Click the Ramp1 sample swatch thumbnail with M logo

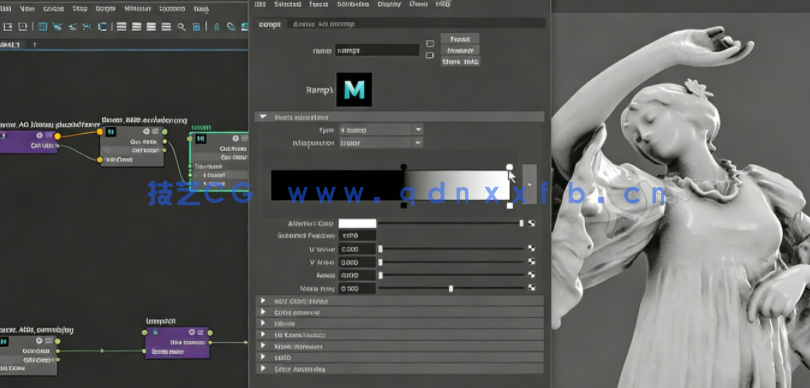[x=354, y=89]
